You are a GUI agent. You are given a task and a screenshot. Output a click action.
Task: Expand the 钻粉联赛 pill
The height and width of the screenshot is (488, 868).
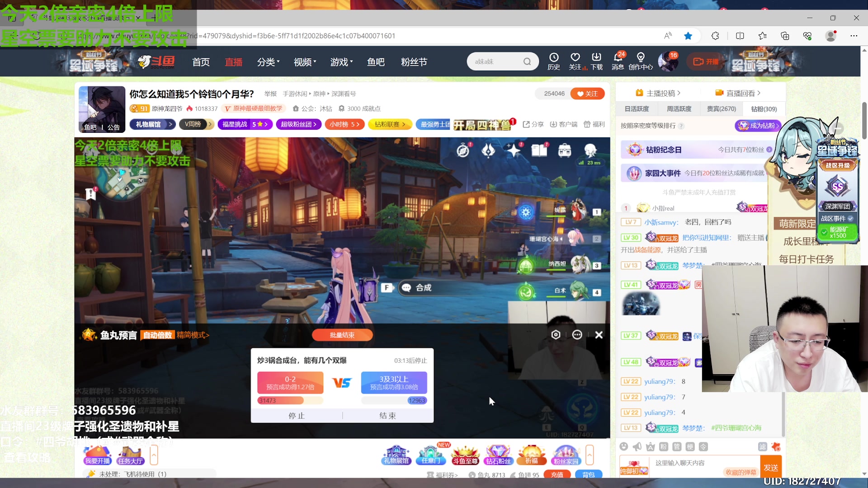click(390, 124)
